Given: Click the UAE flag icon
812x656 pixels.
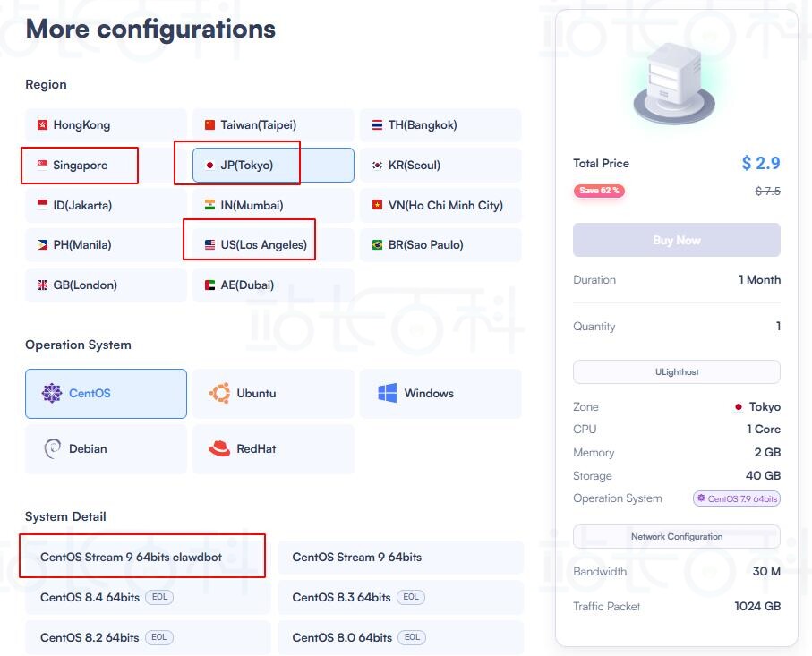Looking at the screenshot, I should pos(209,285).
